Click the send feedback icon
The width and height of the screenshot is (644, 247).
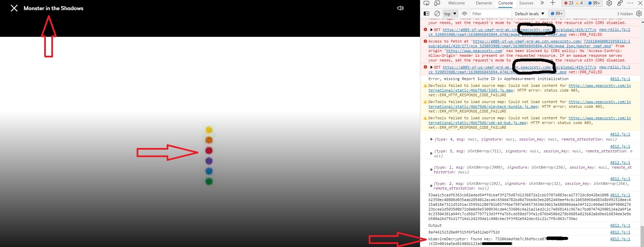pos(620,3)
